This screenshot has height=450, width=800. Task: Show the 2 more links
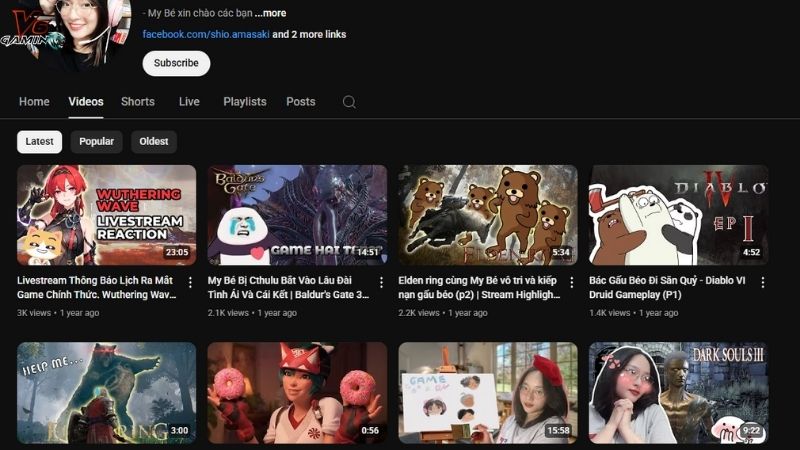(x=309, y=34)
